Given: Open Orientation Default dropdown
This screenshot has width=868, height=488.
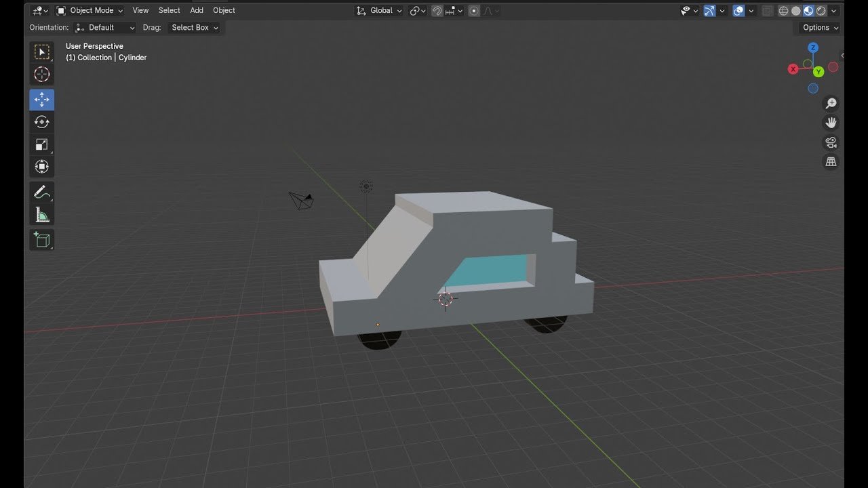Looking at the screenshot, I should click(105, 27).
